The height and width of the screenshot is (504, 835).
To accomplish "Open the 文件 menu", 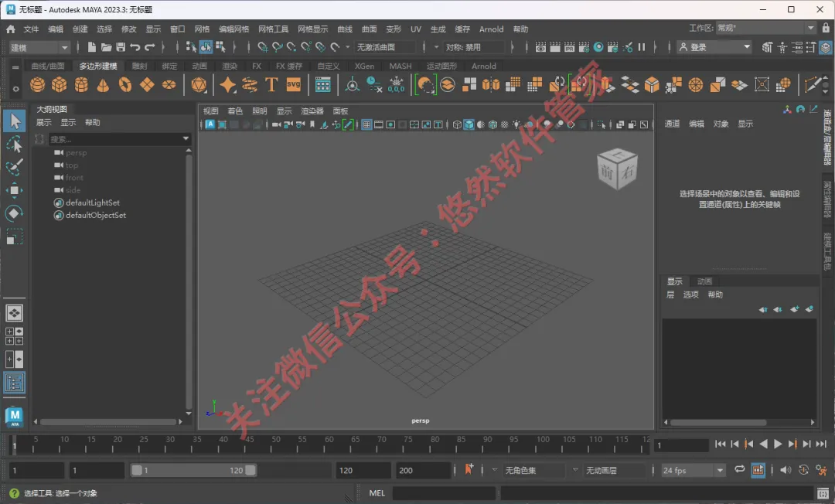I will (x=31, y=29).
